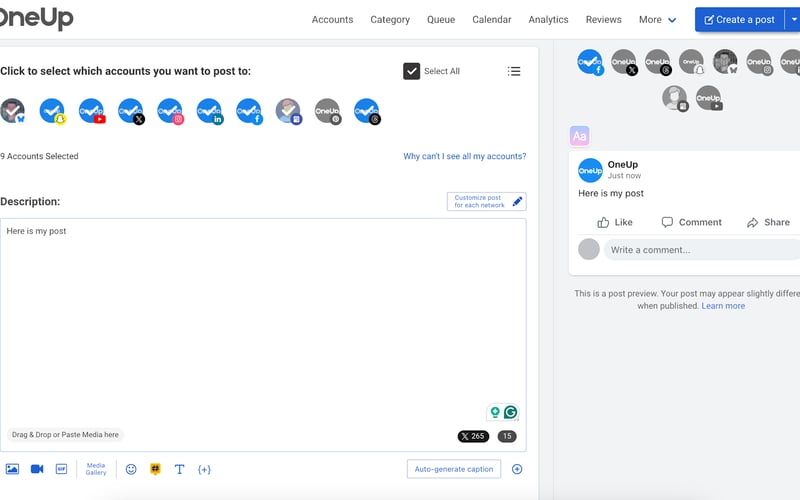Select the unselected gray OneUp account in selection row
800x500 pixels.
click(x=327, y=111)
